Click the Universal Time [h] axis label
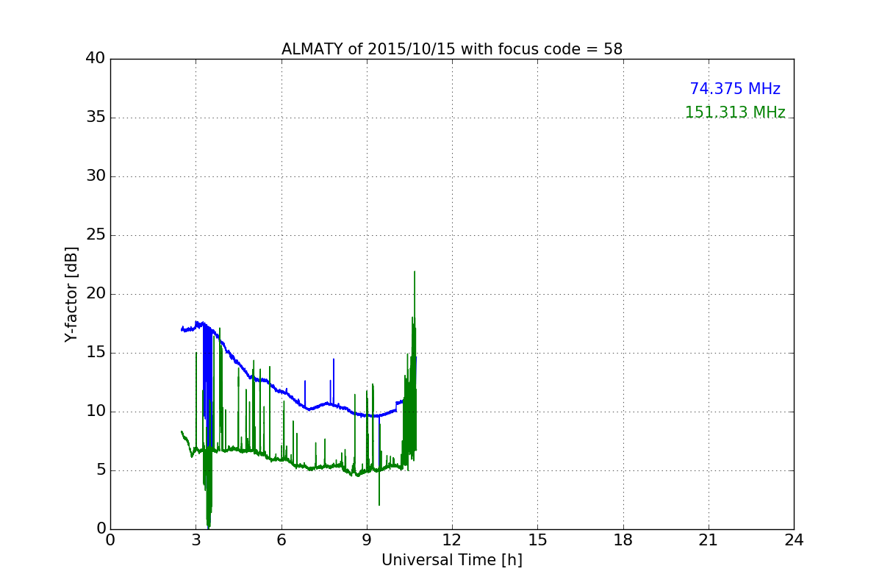Viewport: 882px width, 588px height. click(x=452, y=560)
